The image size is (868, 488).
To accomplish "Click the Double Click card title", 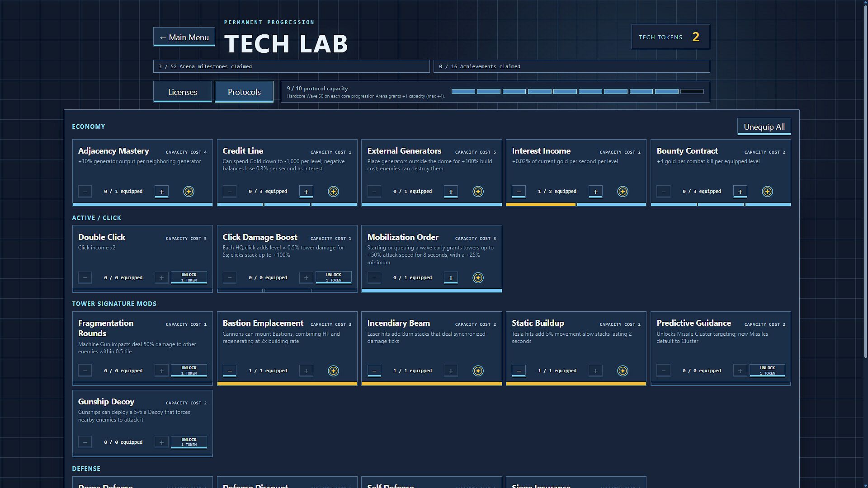I will [x=102, y=237].
